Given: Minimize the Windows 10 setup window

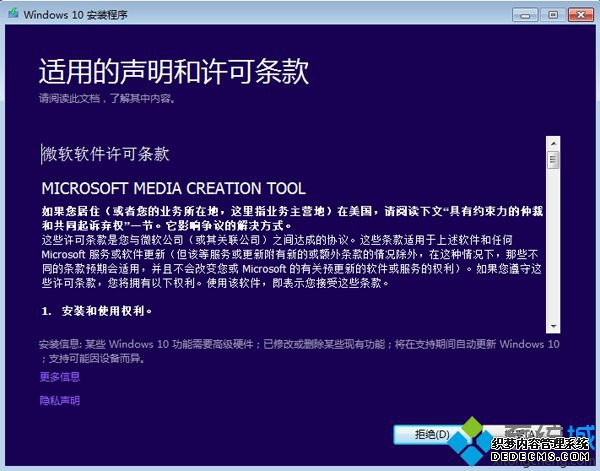Looking at the screenshot, I should pos(525,15).
